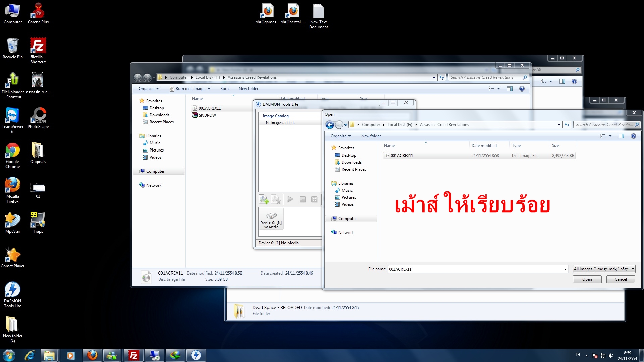Viewport: 644px width, 362px height.
Task: Toggle the preview pane in the Open dialog
Action: pos(621,136)
